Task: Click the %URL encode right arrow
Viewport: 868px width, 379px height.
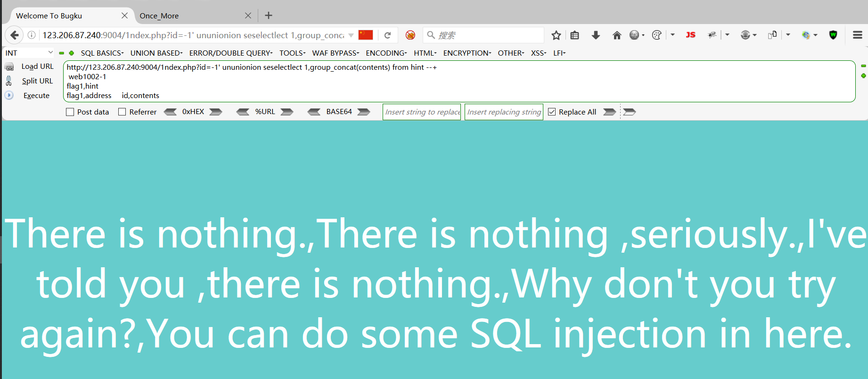Action: point(287,112)
